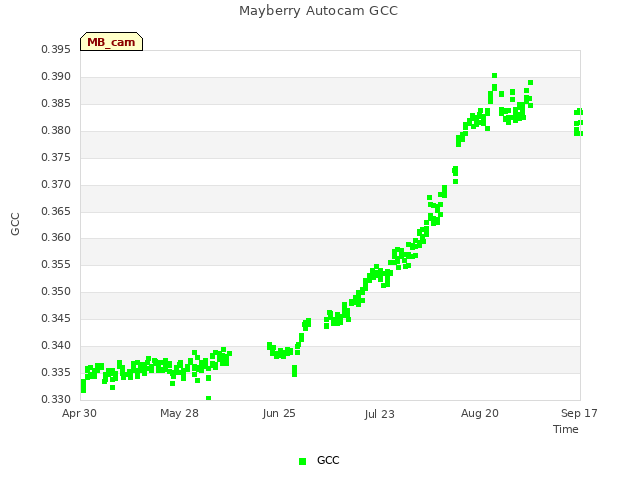Click the 0.365 y-axis value
This screenshot has width=640, height=480.
tap(56, 211)
